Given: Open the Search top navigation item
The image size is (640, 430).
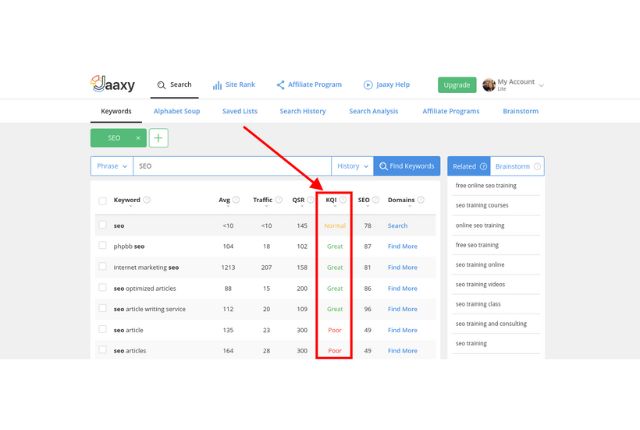Looking at the screenshot, I should pyautogui.click(x=174, y=85).
